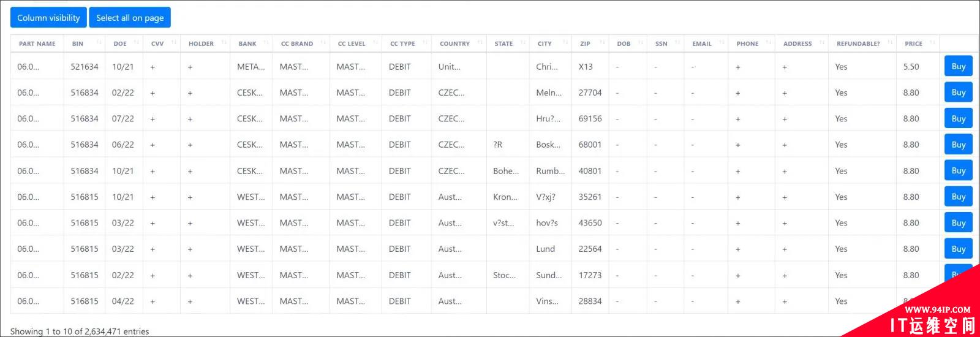Click the Buy button in first row
980x337 pixels.
pos(959,66)
